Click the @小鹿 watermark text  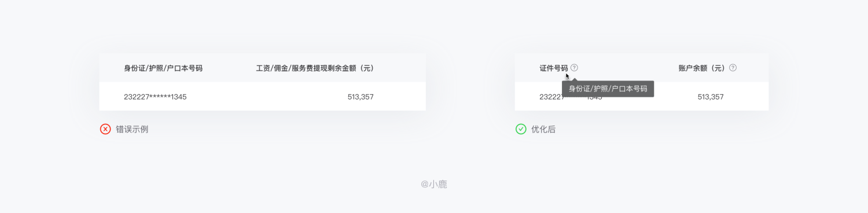click(434, 185)
